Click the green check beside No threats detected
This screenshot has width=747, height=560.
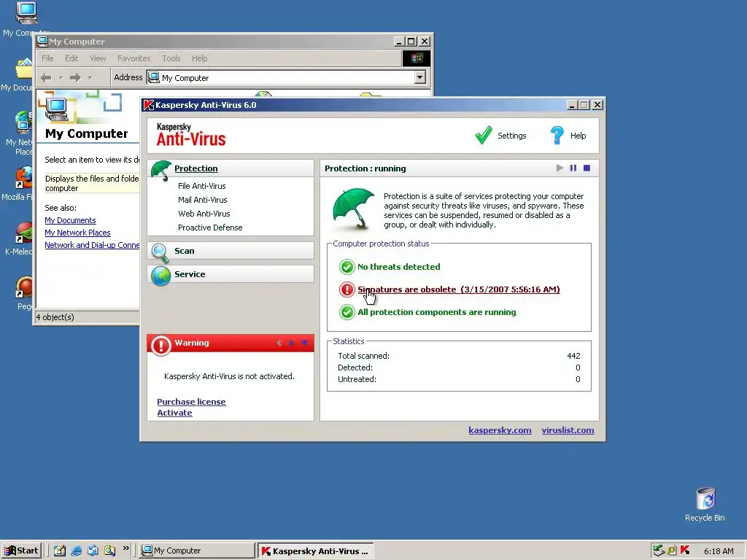click(x=347, y=267)
